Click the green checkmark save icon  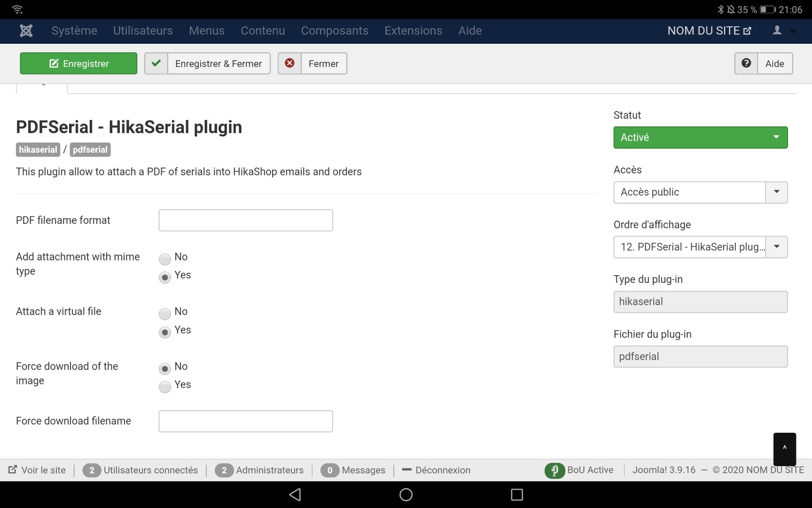point(156,63)
